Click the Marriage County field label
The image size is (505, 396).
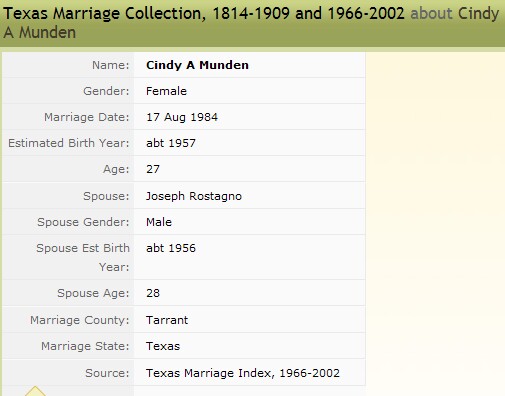click(x=80, y=320)
